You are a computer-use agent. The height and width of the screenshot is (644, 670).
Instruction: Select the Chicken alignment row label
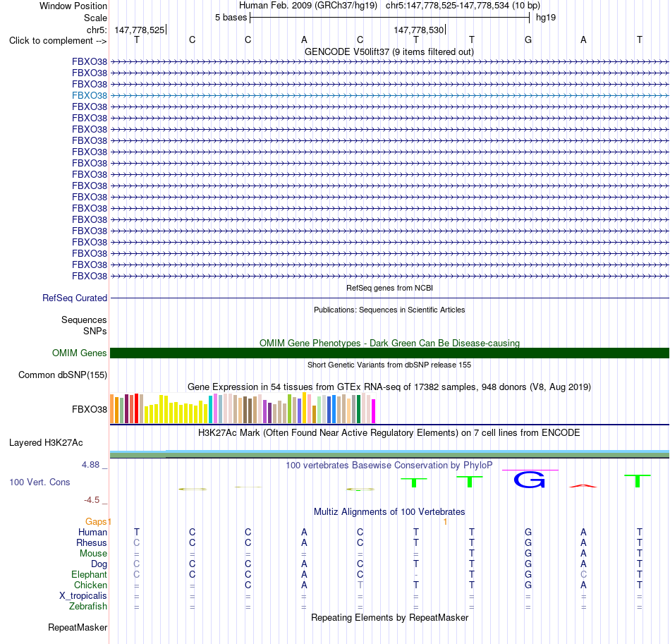[x=90, y=585]
